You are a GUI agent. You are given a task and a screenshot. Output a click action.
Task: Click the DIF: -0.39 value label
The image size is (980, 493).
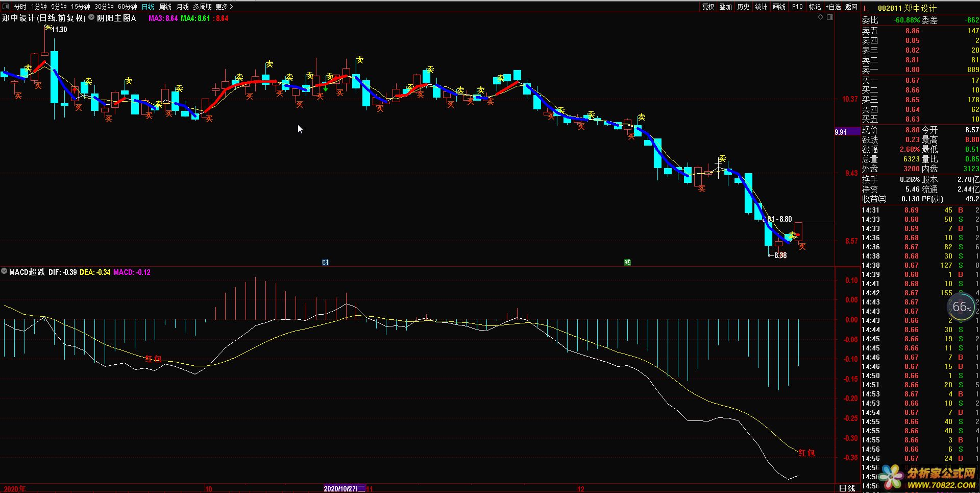tap(63, 272)
